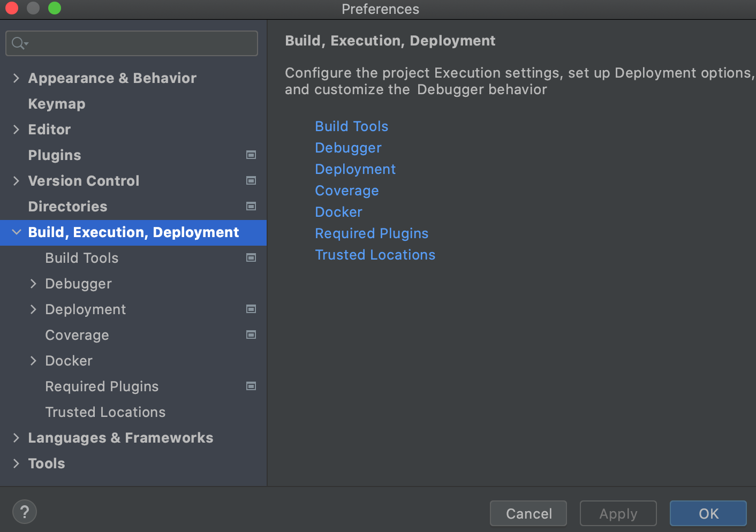
Task: Expand the Tools section
Action: pyautogui.click(x=16, y=463)
